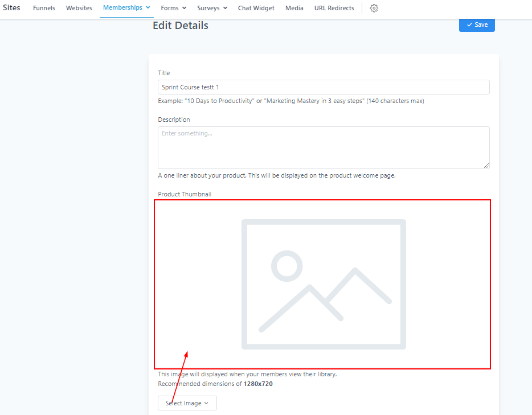The image size is (532, 415).
Task: Go to URL Redirects
Action: click(334, 9)
